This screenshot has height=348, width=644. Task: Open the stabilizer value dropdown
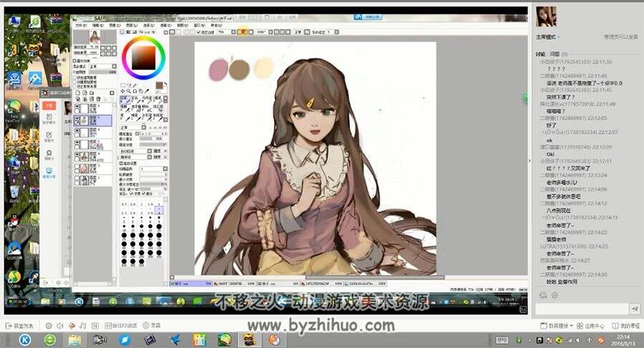pyautogui.click(x=337, y=32)
